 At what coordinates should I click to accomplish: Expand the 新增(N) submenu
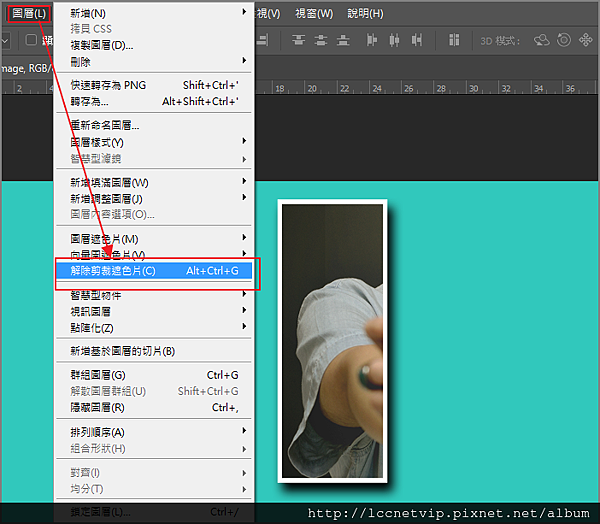(x=153, y=13)
